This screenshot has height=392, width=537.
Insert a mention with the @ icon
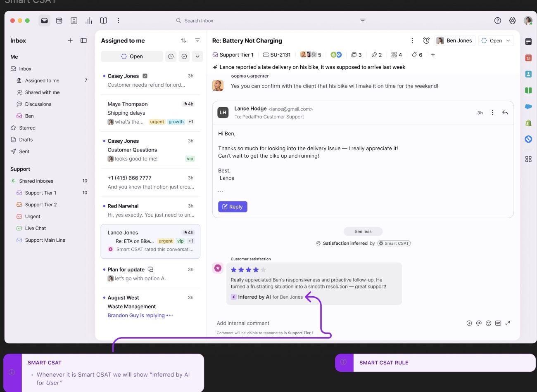tap(479, 323)
